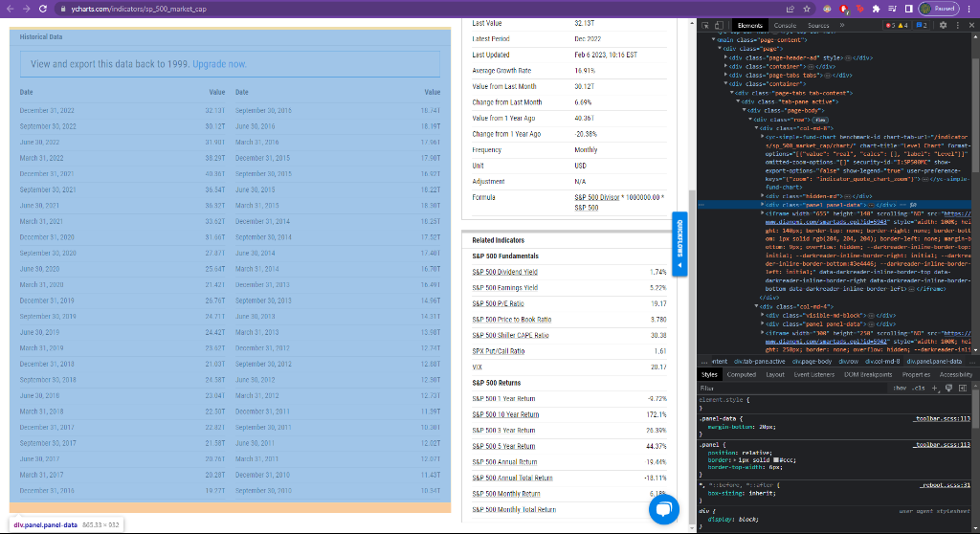The image size is (980, 534).
Task: Toggle the browser side panel icon
Action: pos(908,9)
